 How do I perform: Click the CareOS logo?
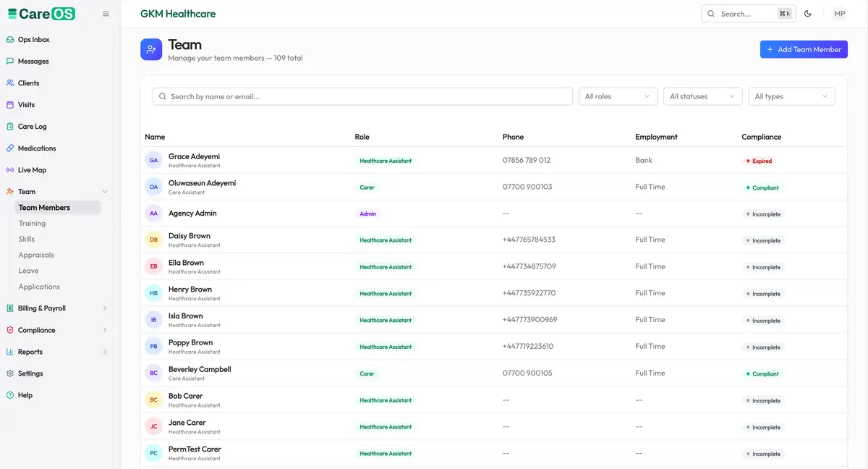coord(41,14)
